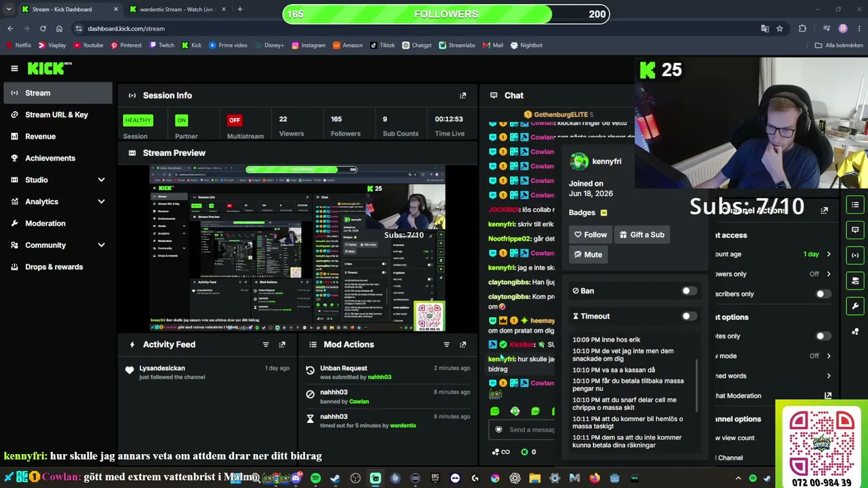Click the broadcast icon in right sidebar
868x488 pixels.
(855, 256)
